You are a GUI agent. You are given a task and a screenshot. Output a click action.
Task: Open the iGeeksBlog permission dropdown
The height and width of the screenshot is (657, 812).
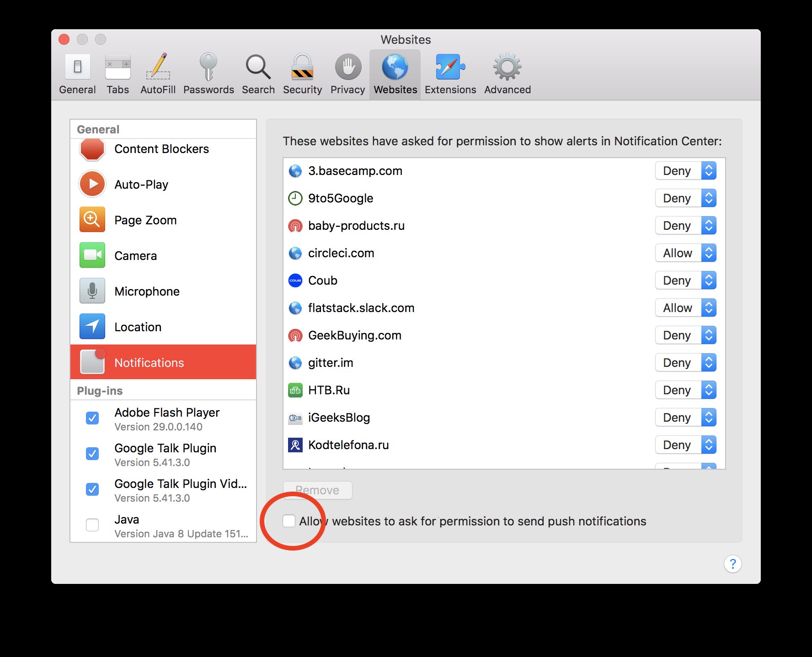point(685,418)
